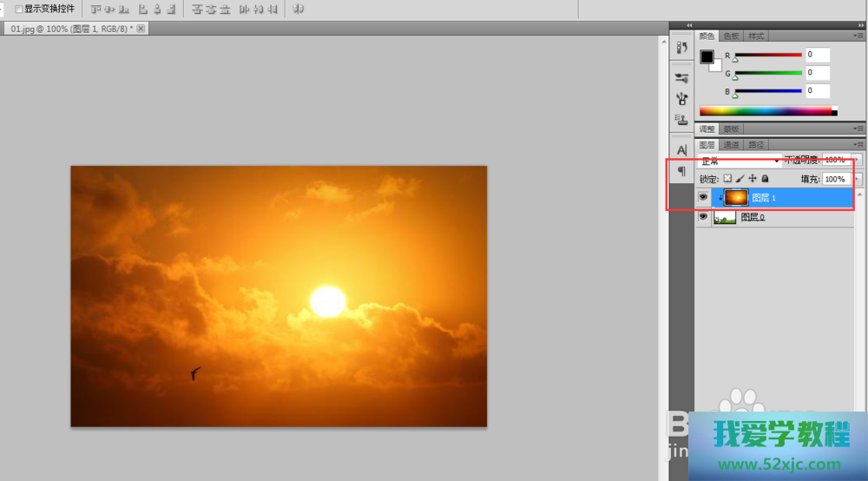Screen dimensions: 868x481
Task: Enable the 显示变换控件 checkbox
Action: click(19, 9)
